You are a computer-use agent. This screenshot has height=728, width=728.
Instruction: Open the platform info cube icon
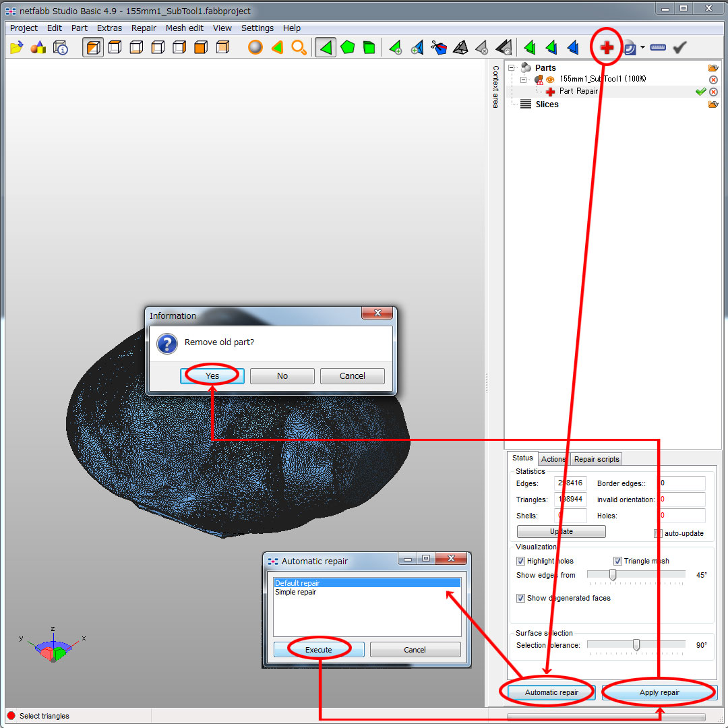(61, 47)
